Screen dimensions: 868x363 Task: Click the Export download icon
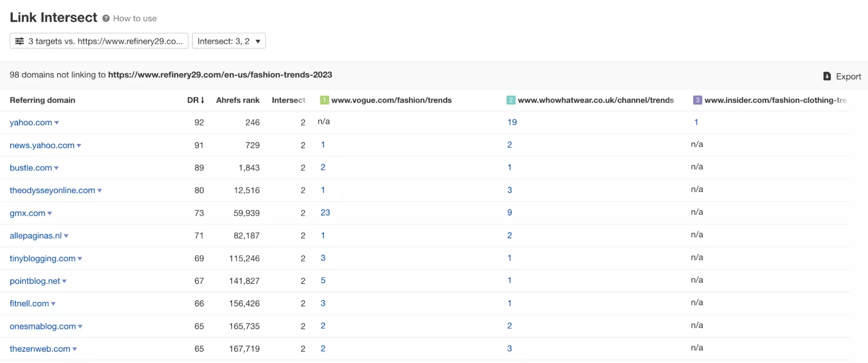827,76
